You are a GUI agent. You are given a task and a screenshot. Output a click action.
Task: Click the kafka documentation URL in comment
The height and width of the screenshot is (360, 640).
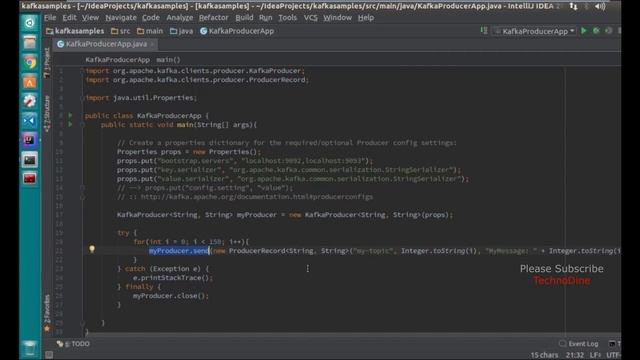(x=257, y=197)
